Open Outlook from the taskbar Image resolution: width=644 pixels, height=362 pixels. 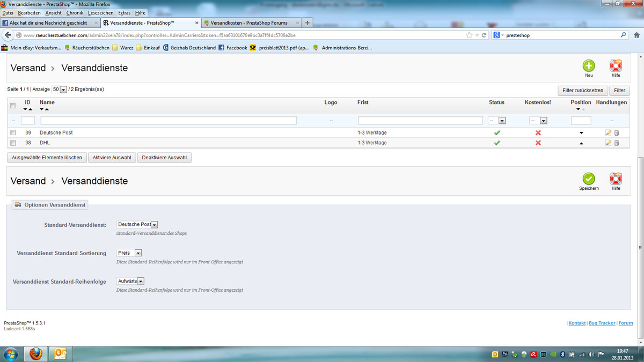(61, 354)
